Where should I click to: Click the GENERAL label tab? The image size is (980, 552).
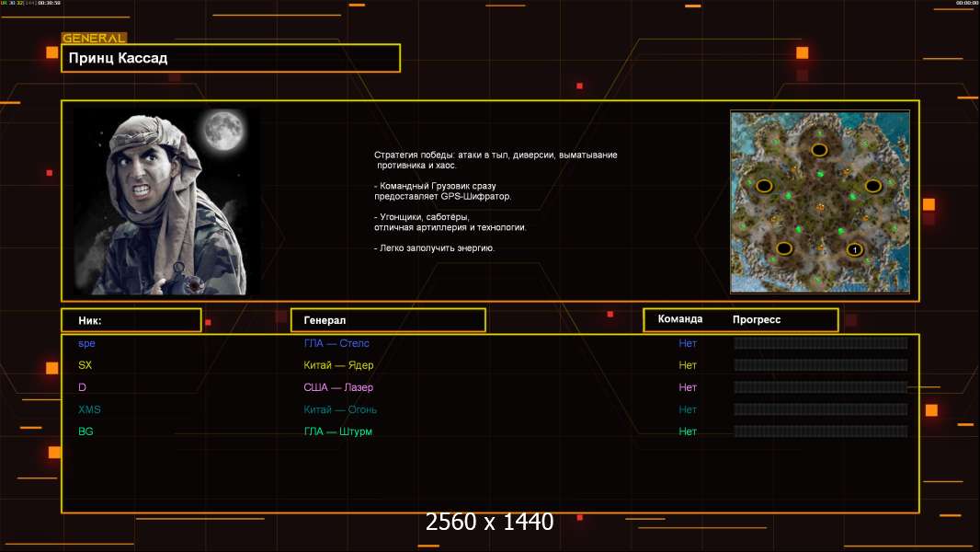94,39
